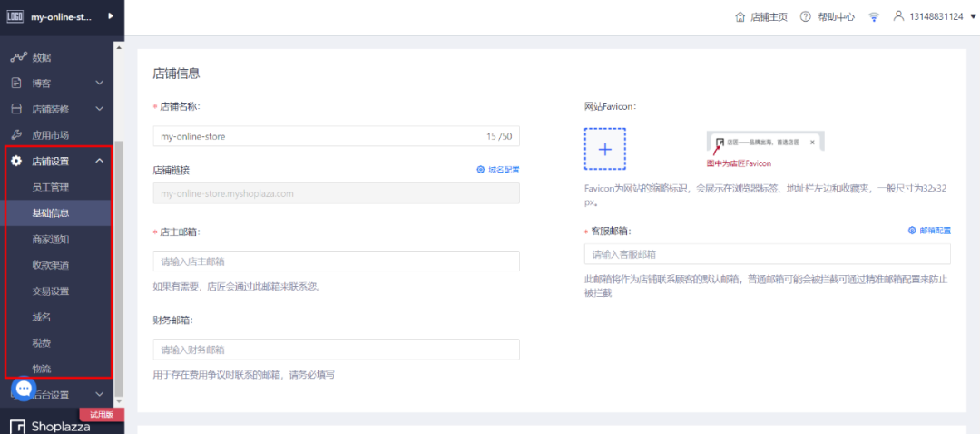Expand the 店铺装修 submenu chevron
The image size is (980, 434).
coord(100,109)
